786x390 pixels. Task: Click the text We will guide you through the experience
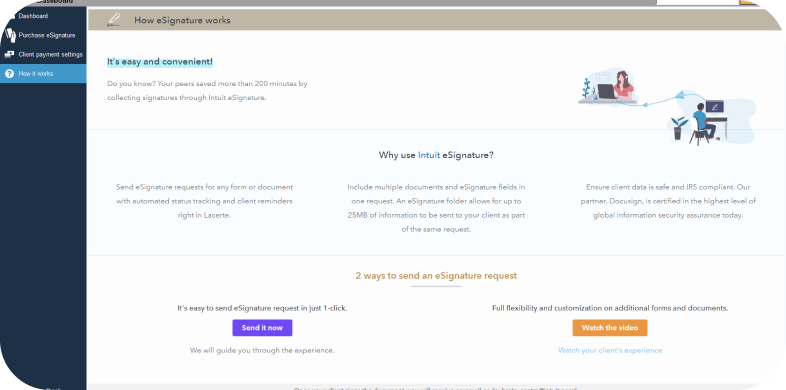(x=262, y=350)
